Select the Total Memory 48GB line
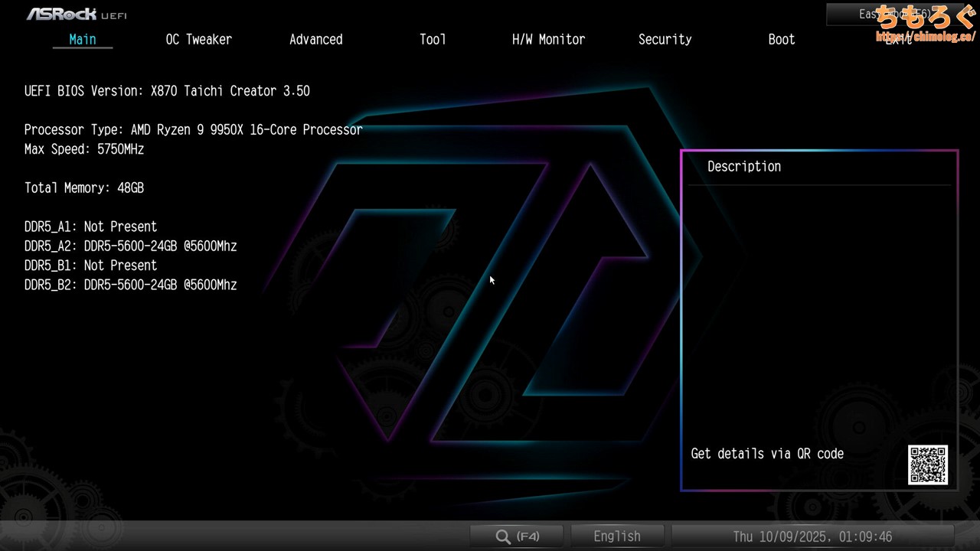Screen dimensions: 980x551 84,188
